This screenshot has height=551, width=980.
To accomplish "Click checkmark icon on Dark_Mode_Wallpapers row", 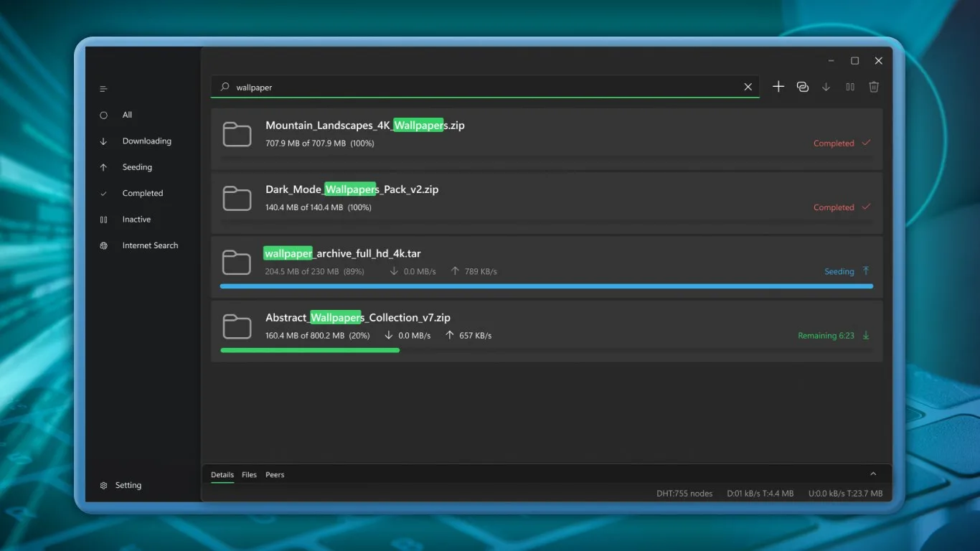I will click(866, 207).
